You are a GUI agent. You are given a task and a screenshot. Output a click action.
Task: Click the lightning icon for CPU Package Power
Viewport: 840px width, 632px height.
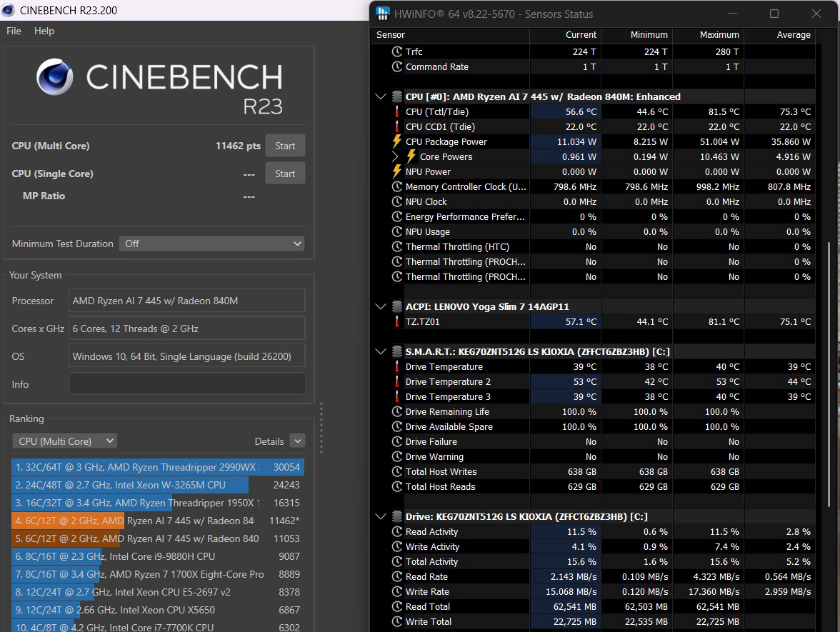click(397, 141)
